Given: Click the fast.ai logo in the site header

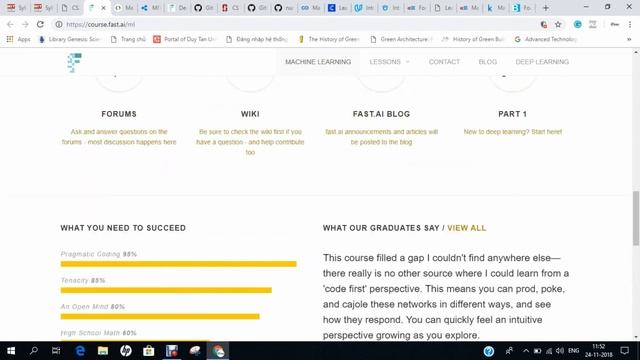Looking at the screenshot, I should pos(75,62).
